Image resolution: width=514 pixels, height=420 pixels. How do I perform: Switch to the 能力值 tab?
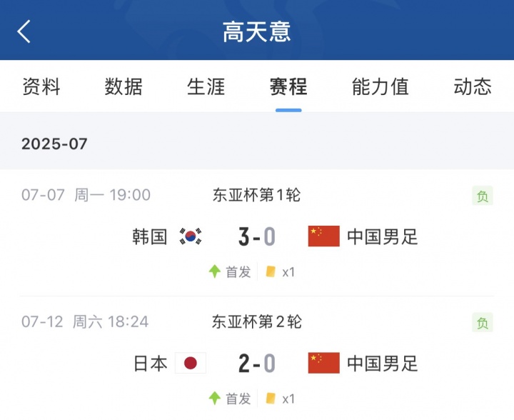point(381,86)
